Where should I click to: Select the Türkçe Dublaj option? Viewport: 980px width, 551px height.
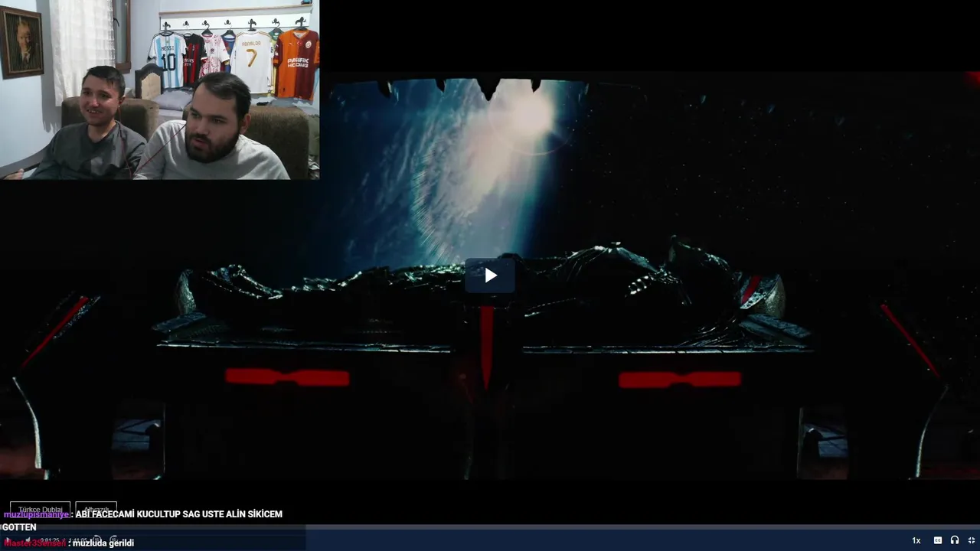pos(41,509)
